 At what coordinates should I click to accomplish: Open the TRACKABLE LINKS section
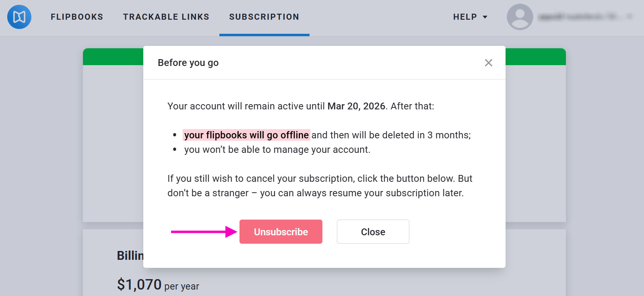(x=166, y=17)
